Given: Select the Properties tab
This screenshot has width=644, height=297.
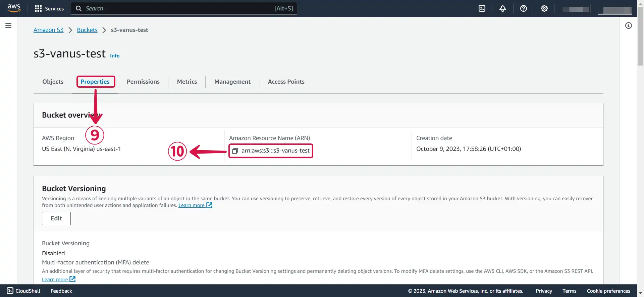Looking at the screenshot, I should (95, 82).
